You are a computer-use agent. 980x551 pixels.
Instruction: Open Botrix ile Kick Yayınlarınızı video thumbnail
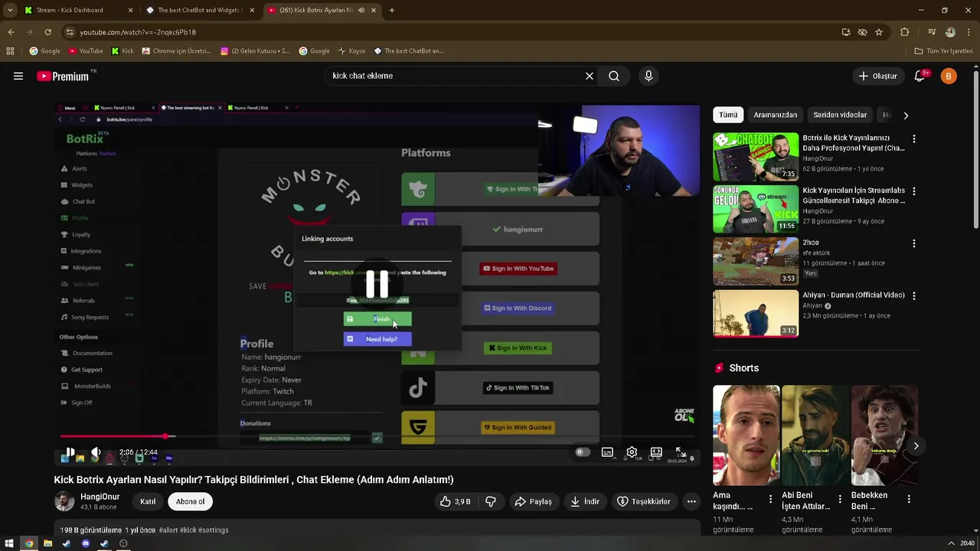pos(756,157)
